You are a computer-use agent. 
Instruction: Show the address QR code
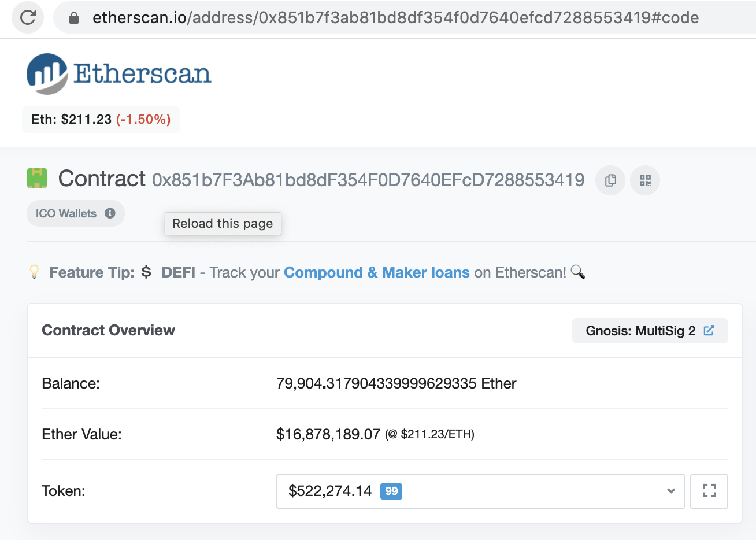pos(645,180)
